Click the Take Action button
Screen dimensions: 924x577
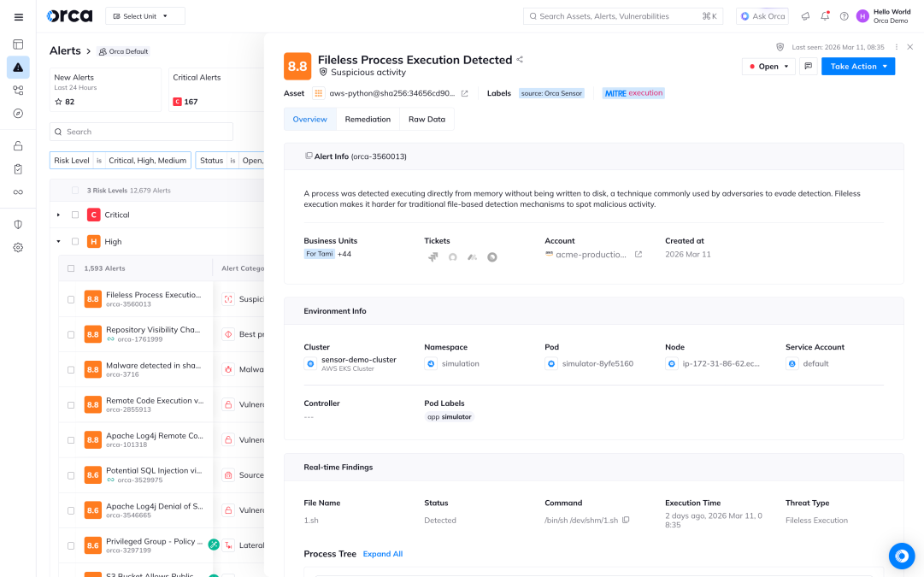click(x=857, y=67)
